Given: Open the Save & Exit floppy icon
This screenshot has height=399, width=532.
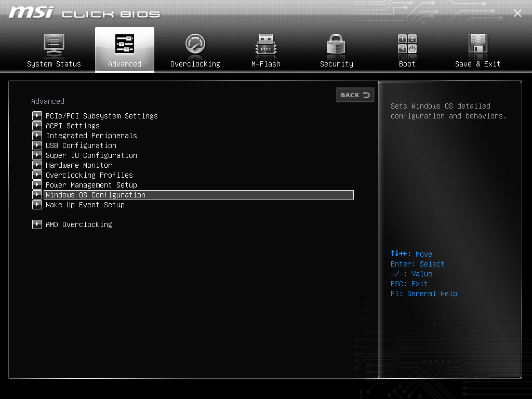Looking at the screenshot, I should (478, 44).
